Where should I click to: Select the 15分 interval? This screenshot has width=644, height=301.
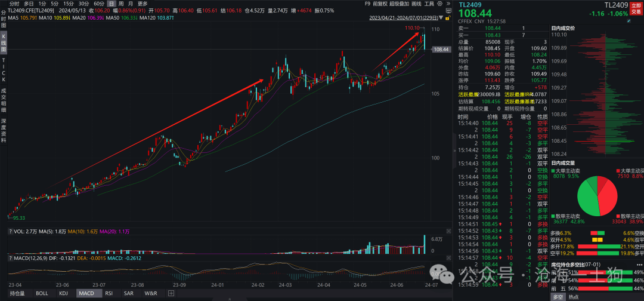[69, 4]
